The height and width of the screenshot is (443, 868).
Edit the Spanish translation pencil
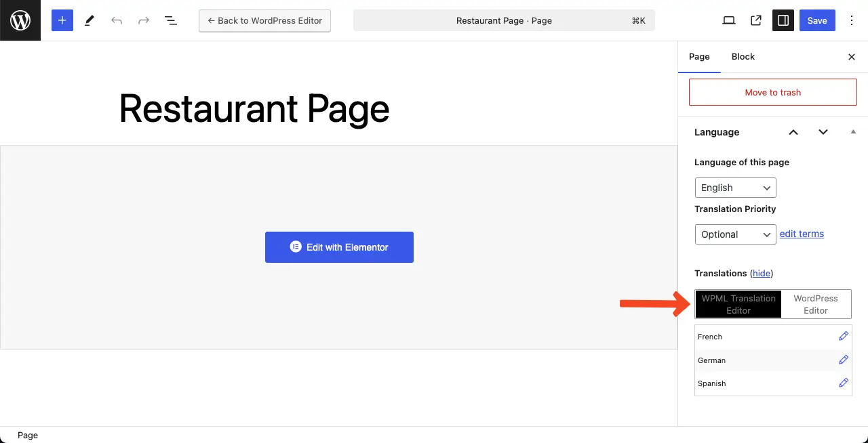click(x=844, y=383)
